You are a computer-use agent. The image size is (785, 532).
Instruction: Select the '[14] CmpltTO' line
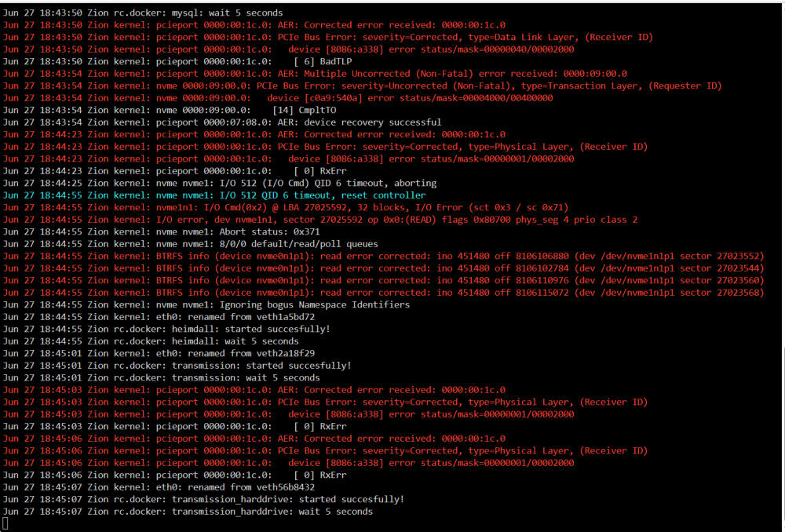[x=170, y=110]
